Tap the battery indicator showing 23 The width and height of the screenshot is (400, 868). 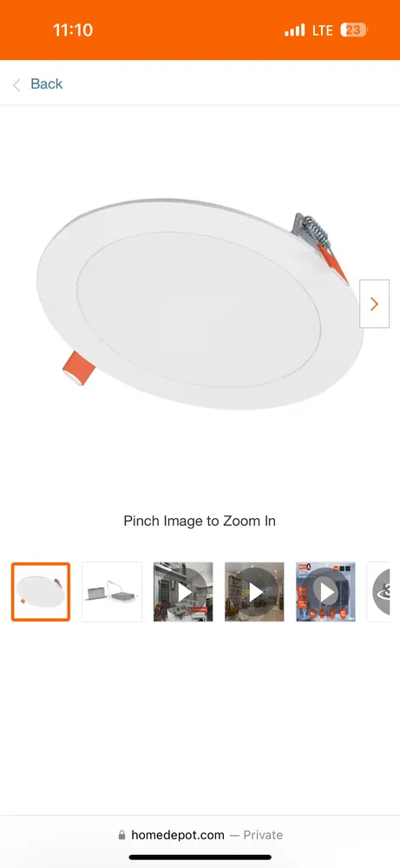[353, 30]
